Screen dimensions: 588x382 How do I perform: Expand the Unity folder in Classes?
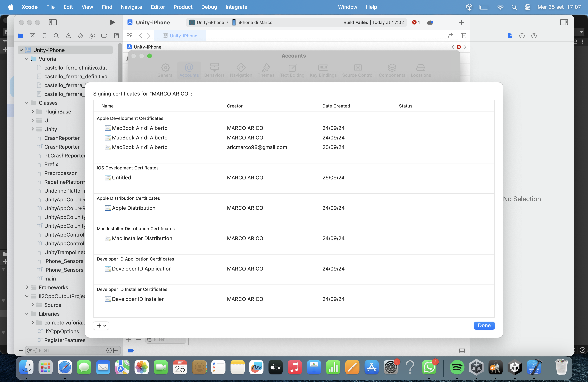[33, 129]
